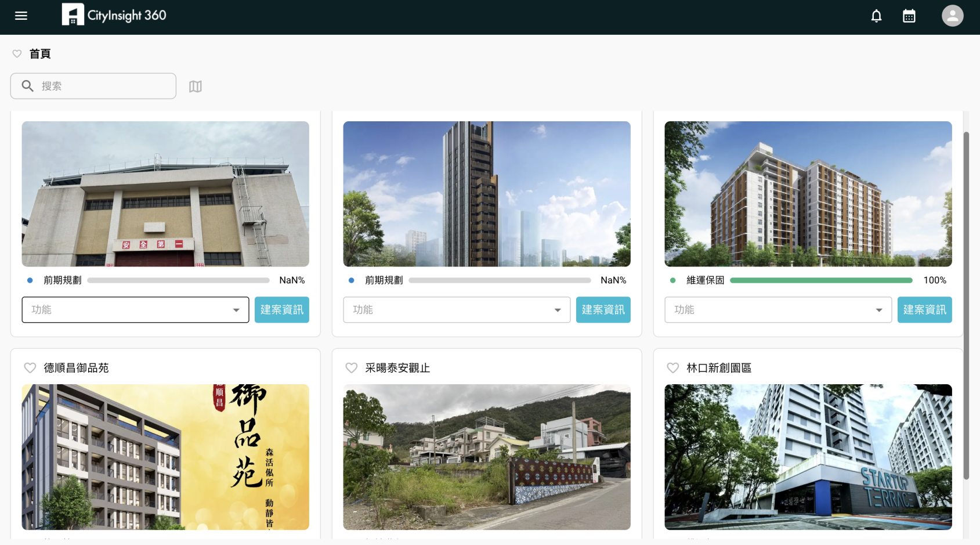The width and height of the screenshot is (980, 545).
Task: Open the notifications bell
Action: [876, 16]
